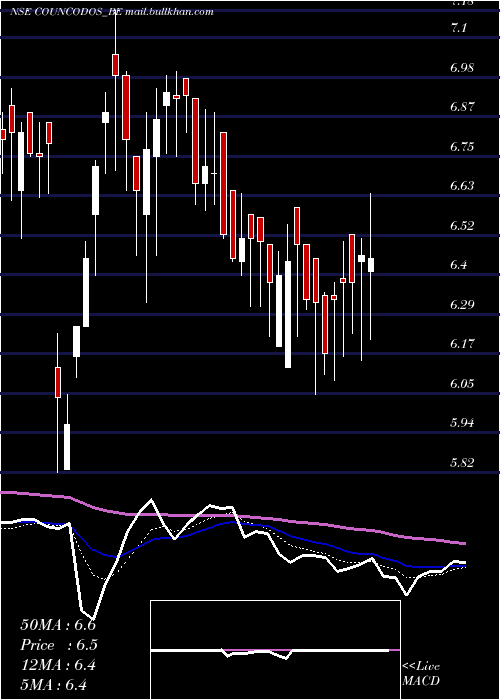Select the 6.17 price axis label
The width and height of the screenshot is (500, 700).
462,344
